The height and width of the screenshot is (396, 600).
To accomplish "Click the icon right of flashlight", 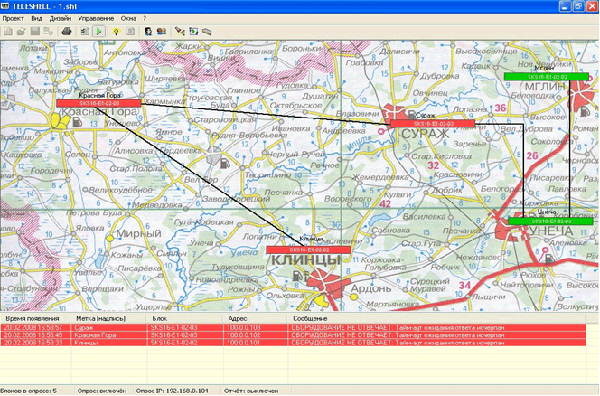I will coord(194,31).
